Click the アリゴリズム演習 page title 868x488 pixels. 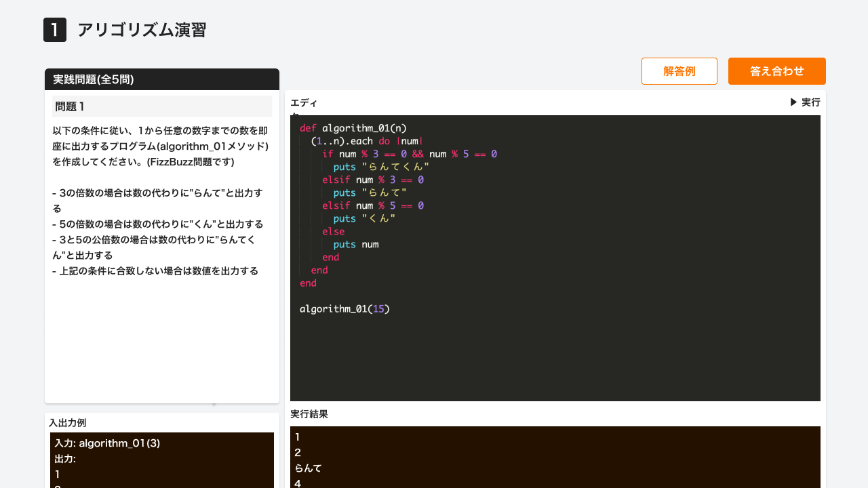click(142, 30)
